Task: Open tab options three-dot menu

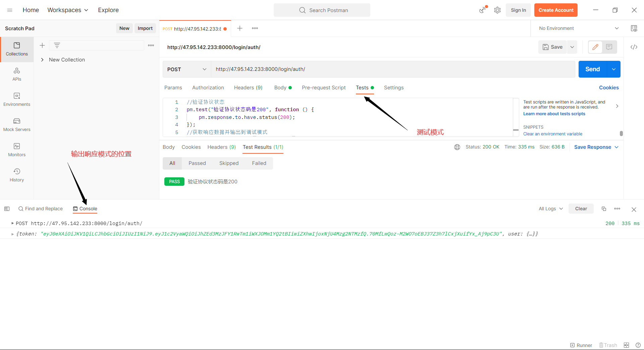Action: coord(255,28)
